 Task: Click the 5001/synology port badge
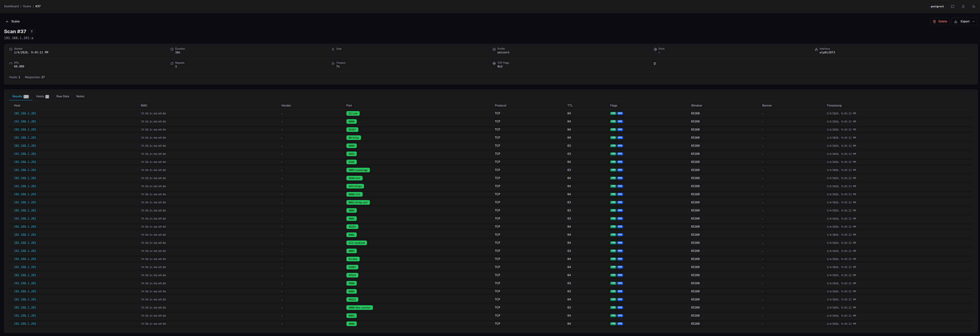[x=357, y=170]
